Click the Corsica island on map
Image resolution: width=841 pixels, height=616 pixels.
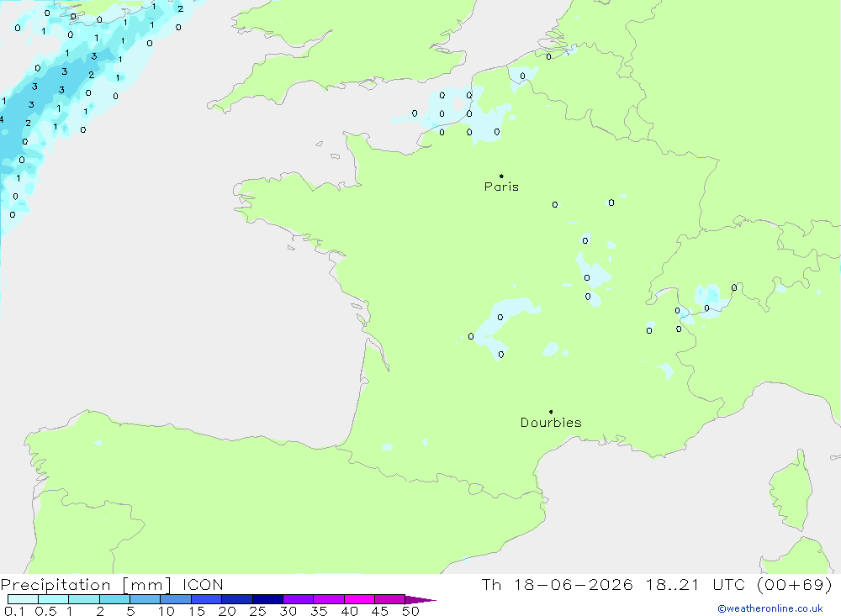click(x=791, y=492)
